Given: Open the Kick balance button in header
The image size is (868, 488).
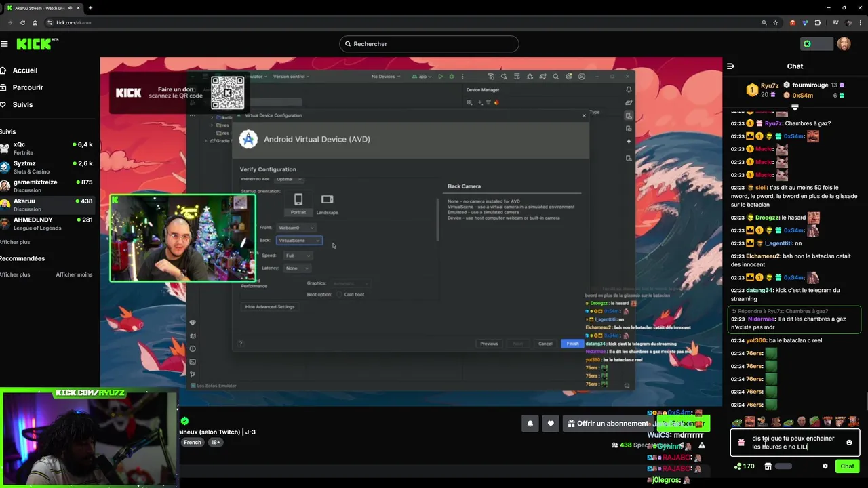Looking at the screenshot, I should 816,44.
